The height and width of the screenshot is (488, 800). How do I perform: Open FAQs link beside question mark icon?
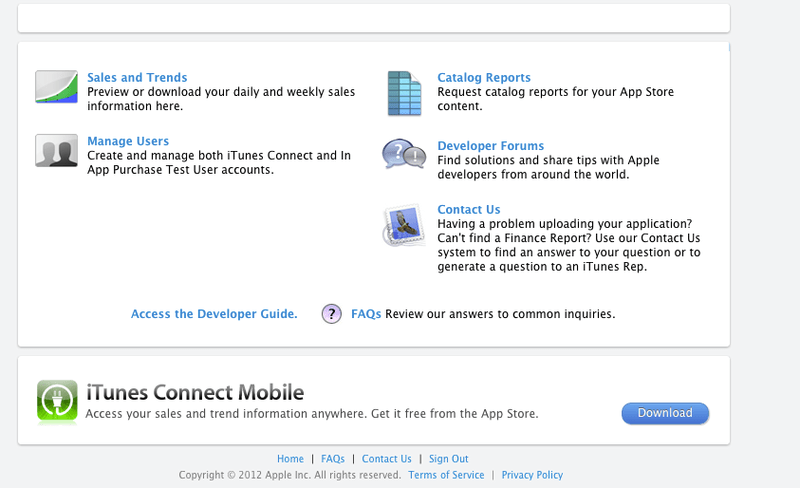coord(366,314)
